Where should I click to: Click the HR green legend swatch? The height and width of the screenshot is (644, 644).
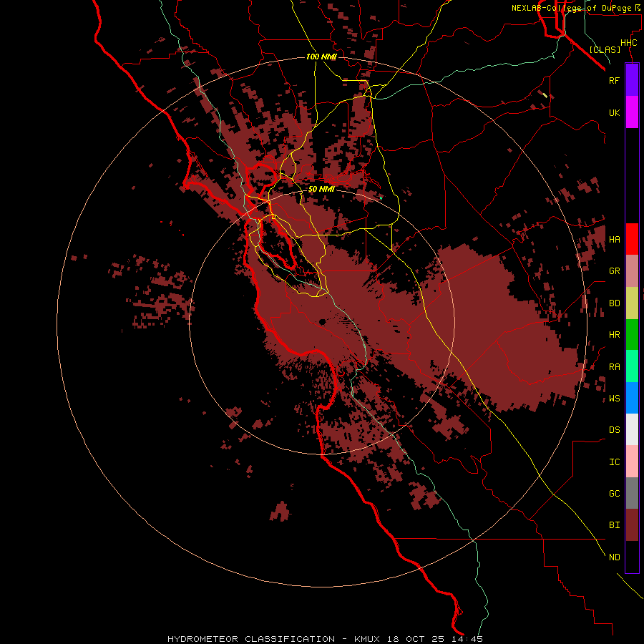point(632,334)
